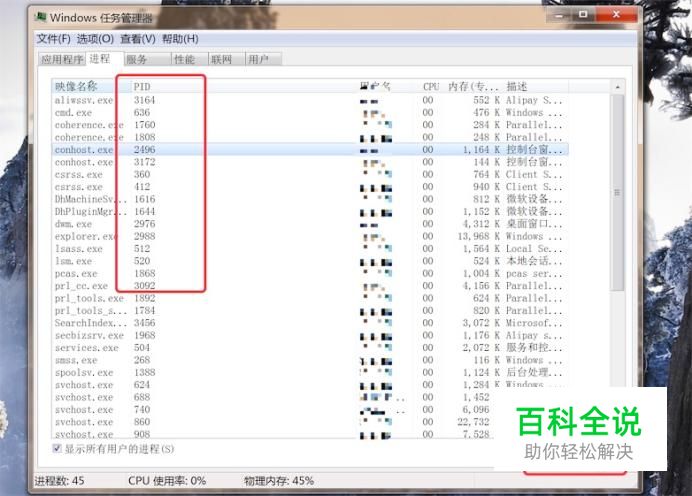Select the spoolsv.exe process row
692x496 pixels.
tap(310, 372)
